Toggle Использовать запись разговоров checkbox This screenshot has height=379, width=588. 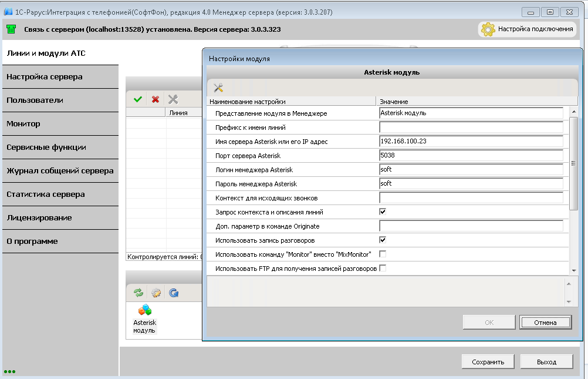pos(383,240)
